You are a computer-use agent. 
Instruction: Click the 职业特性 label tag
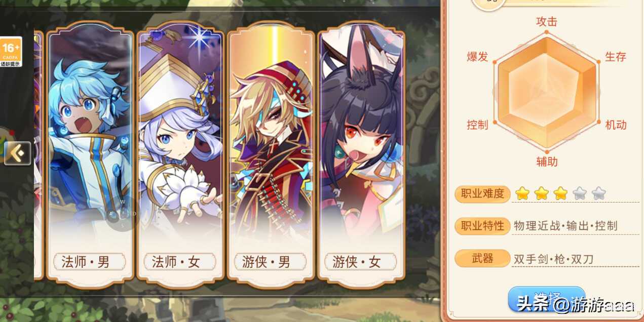[x=482, y=226]
